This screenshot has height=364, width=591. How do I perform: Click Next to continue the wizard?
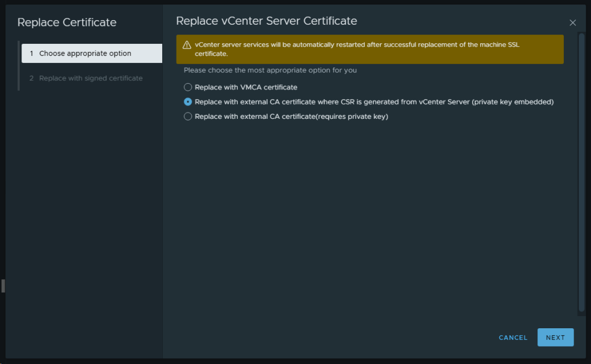tap(555, 337)
